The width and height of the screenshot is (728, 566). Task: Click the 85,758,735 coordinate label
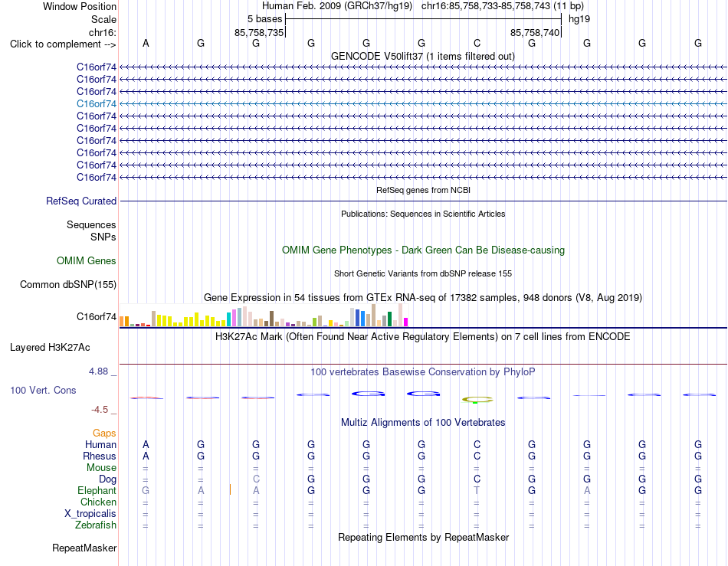point(259,33)
